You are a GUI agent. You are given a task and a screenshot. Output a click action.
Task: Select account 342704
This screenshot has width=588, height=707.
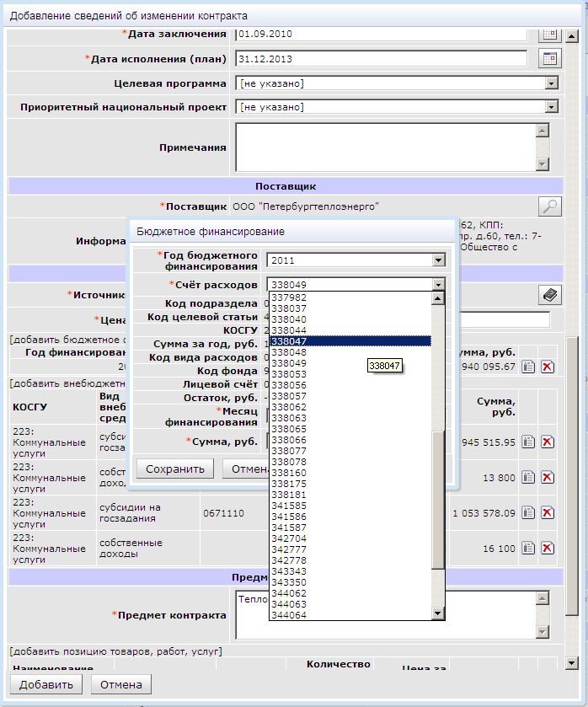point(350,538)
